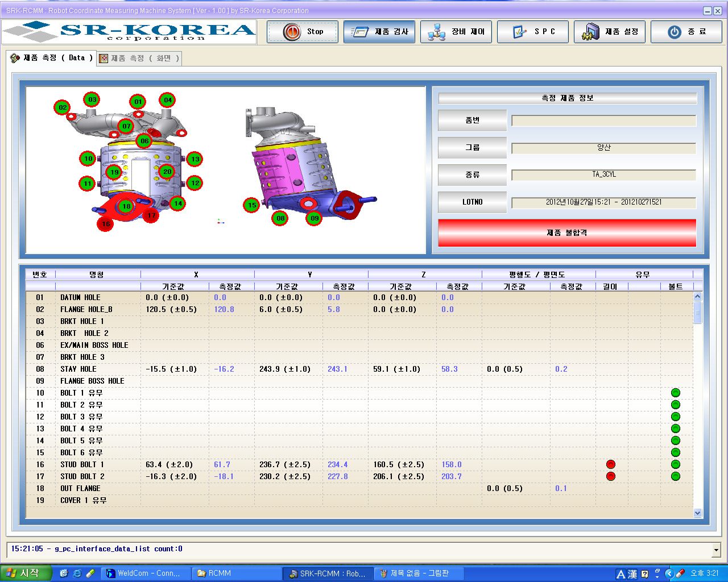The width and height of the screenshot is (728, 582).
Task: Select measurement point marker 03 on diagram
Action: (x=92, y=99)
